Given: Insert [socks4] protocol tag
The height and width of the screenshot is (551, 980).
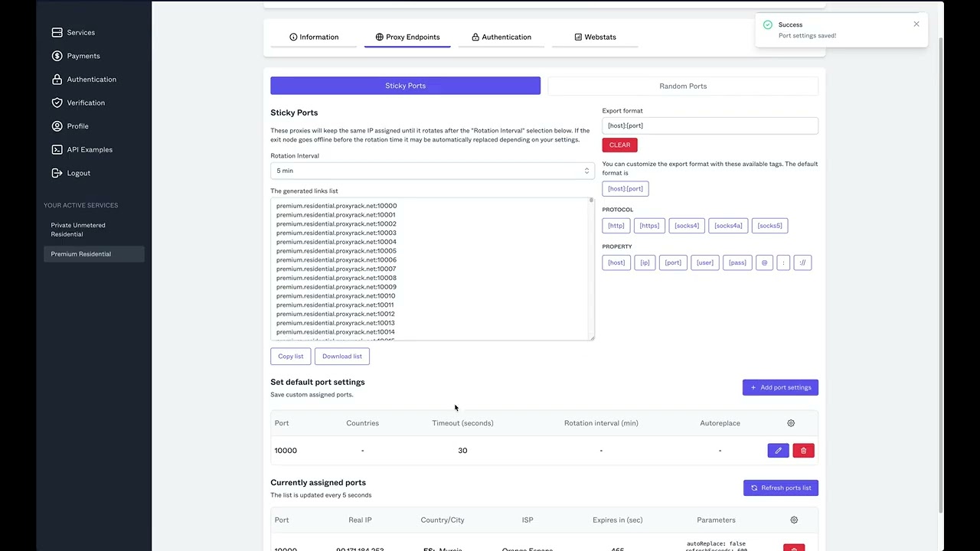Looking at the screenshot, I should pyautogui.click(x=687, y=226).
